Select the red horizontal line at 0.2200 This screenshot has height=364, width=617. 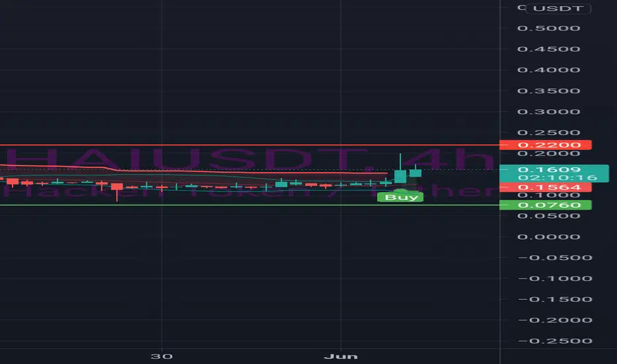[250, 145]
